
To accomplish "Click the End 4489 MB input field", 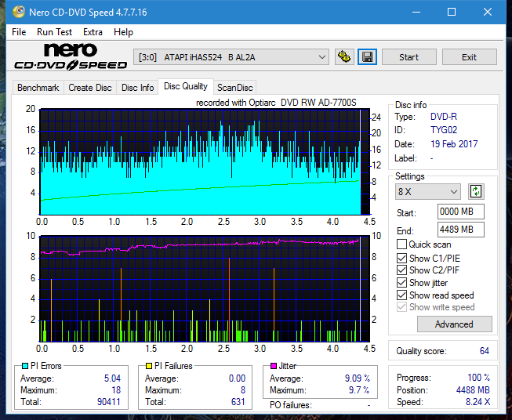I will point(461,230).
